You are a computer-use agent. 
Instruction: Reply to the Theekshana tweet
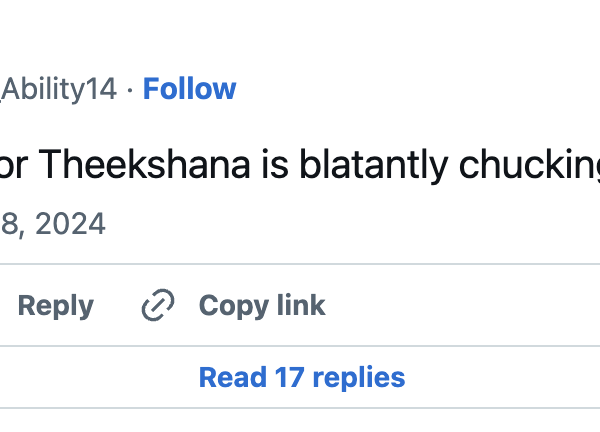pos(55,305)
